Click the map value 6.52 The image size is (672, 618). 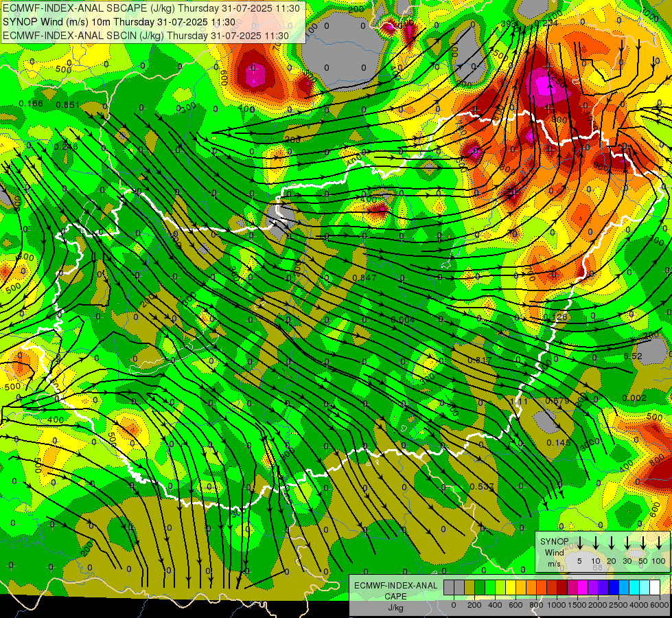[x=633, y=356]
